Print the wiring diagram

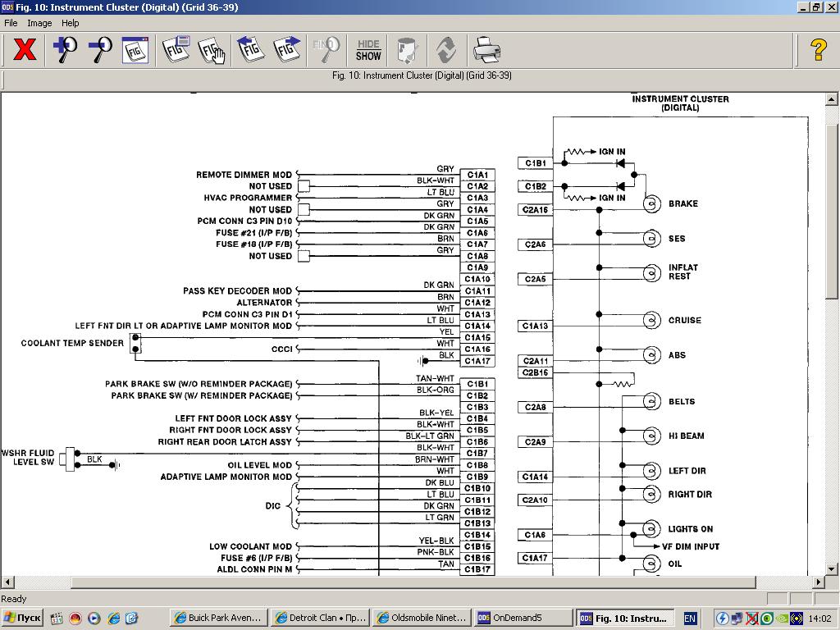click(x=486, y=50)
